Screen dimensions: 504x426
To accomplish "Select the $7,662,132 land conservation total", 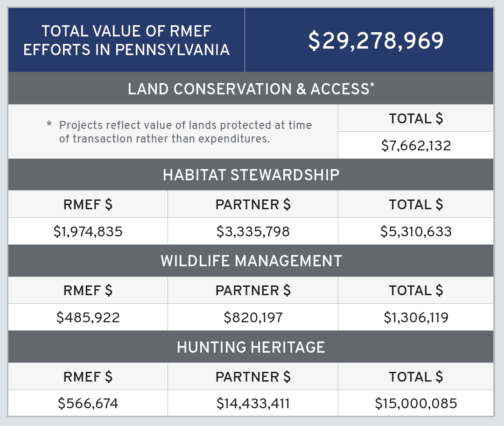I will pyautogui.click(x=416, y=145).
